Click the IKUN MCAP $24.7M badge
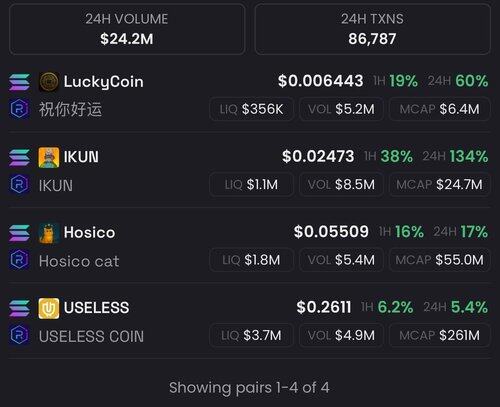The height and width of the screenshot is (407, 500). [440, 184]
